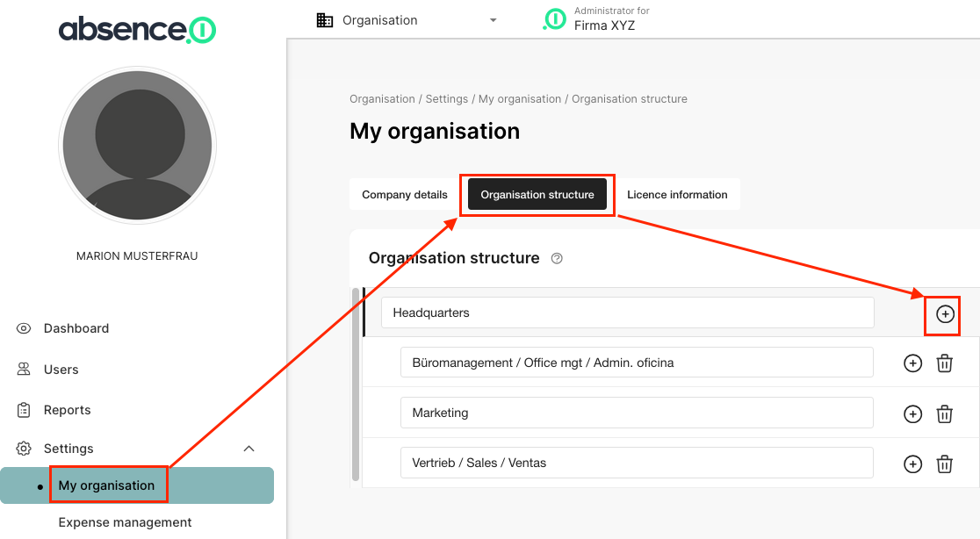The image size is (980, 539).
Task: Click the plus icon next to Headquarters
Action: (x=945, y=314)
